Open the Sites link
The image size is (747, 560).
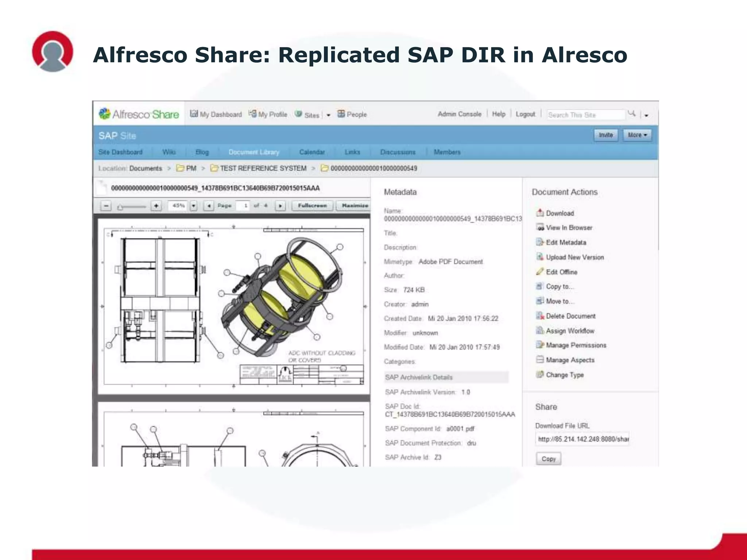(307, 115)
